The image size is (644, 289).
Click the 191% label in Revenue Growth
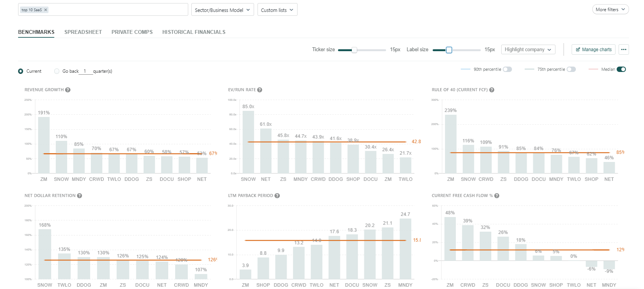click(x=44, y=113)
